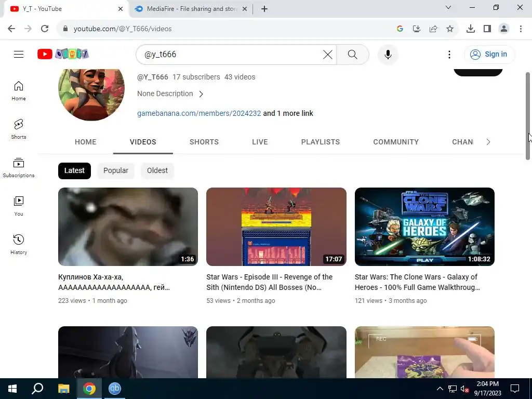Image resolution: width=532 pixels, height=399 pixels.
Task: Start voice search with the microphone
Action: 388,54
